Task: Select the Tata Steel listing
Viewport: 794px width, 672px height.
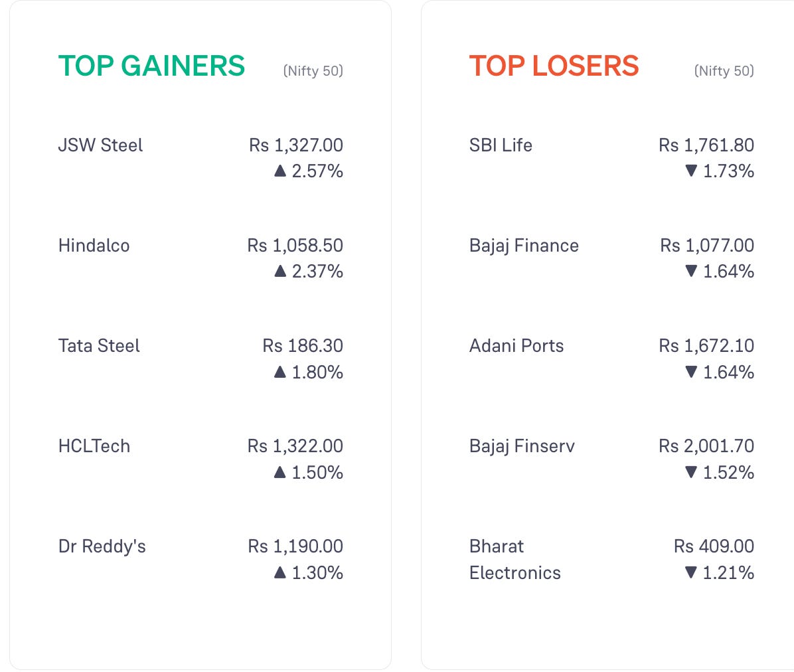Action: (x=99, y=346)
